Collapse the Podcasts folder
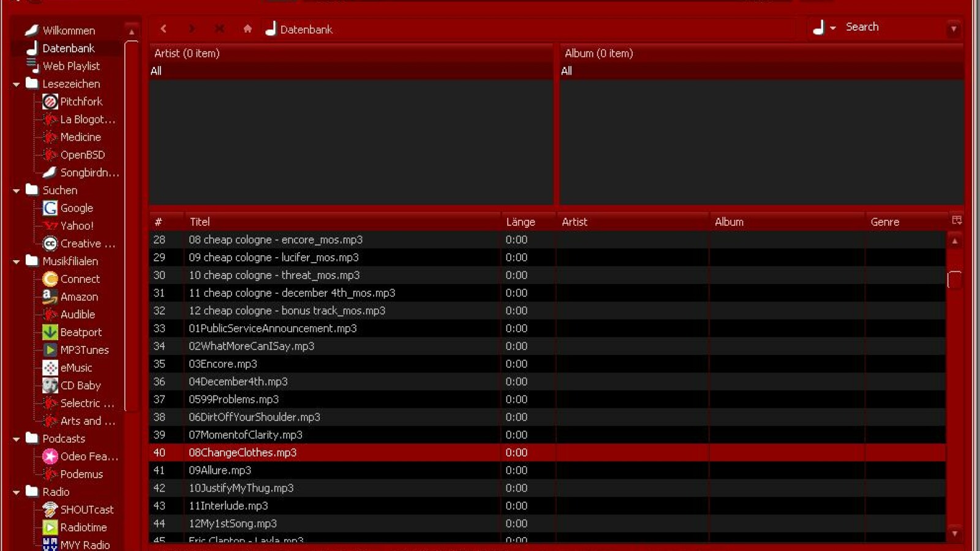Image resolution: width=980 pixels, height=551 pixels. pyautogui.click(x=17, y=440)
